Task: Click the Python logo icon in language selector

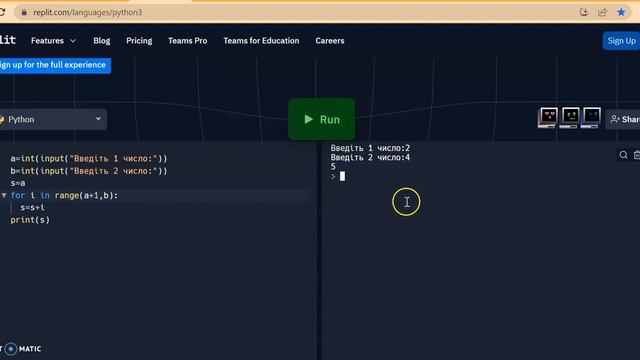Action: 2,120
